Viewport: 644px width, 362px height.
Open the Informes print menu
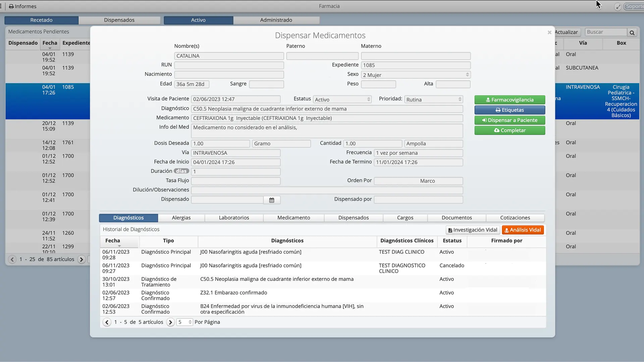[22, 6]
